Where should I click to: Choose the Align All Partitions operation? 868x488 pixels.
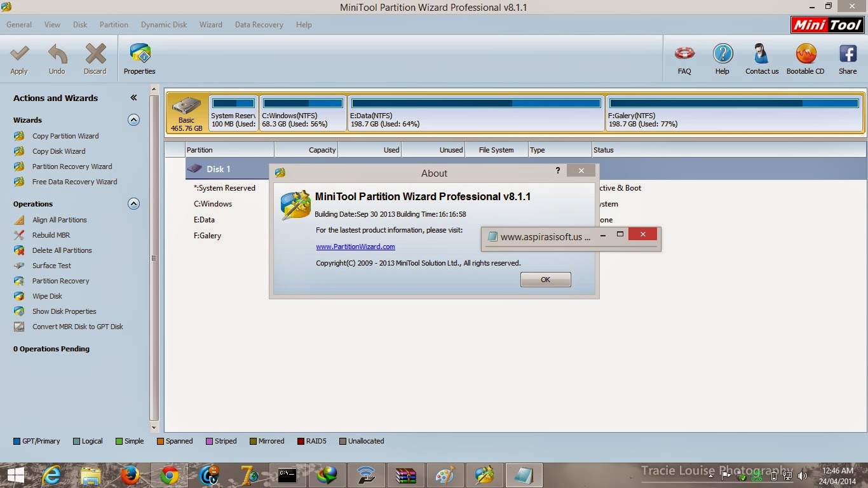(59, 220)
